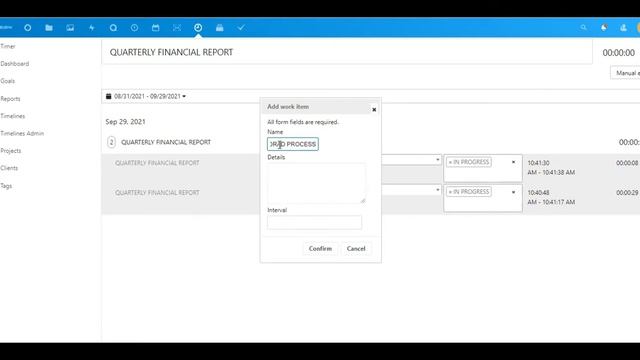Click the QUARTERLY FINANCIAL REPORT group header row

point(166,142)
